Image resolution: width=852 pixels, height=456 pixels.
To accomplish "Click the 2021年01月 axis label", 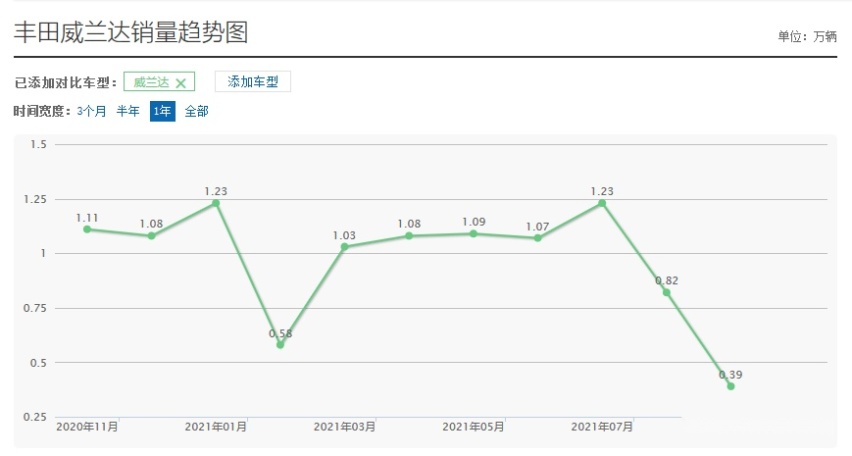I will click(216, 427).
